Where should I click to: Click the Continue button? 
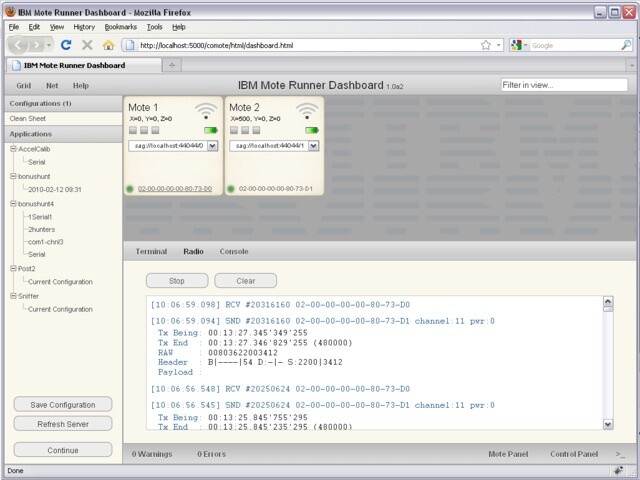[x=63, y=450]
